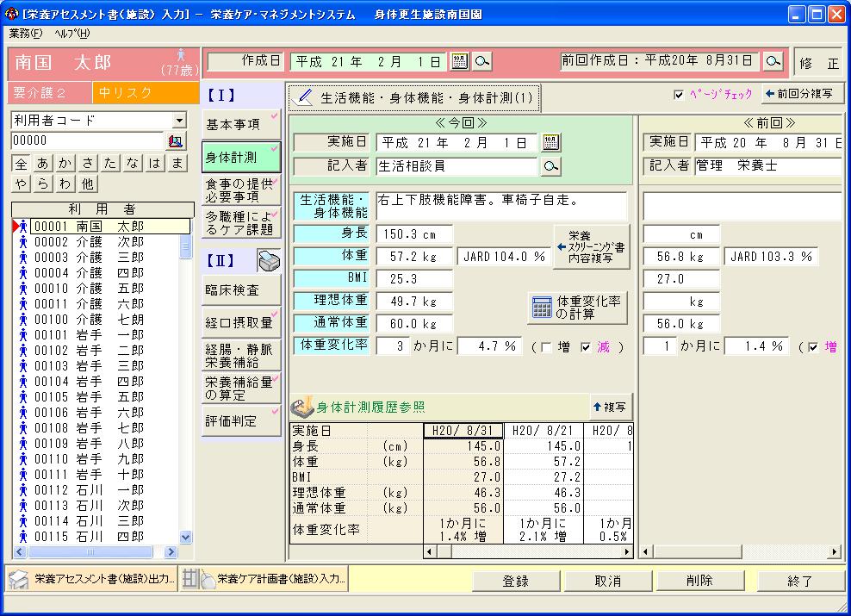Toggle the ページチェック checkbox

[x=679, y=94]
